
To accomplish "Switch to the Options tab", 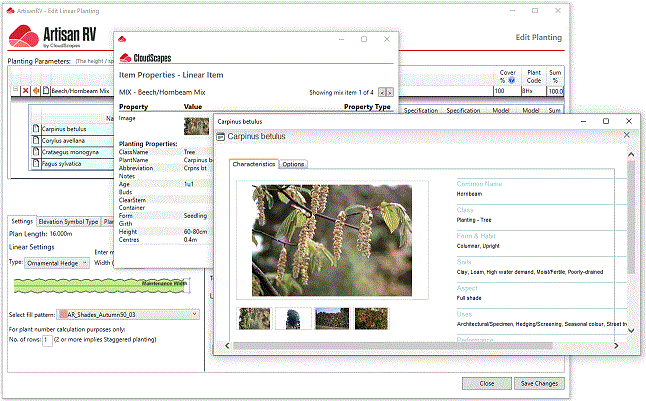I will [293, 164].
